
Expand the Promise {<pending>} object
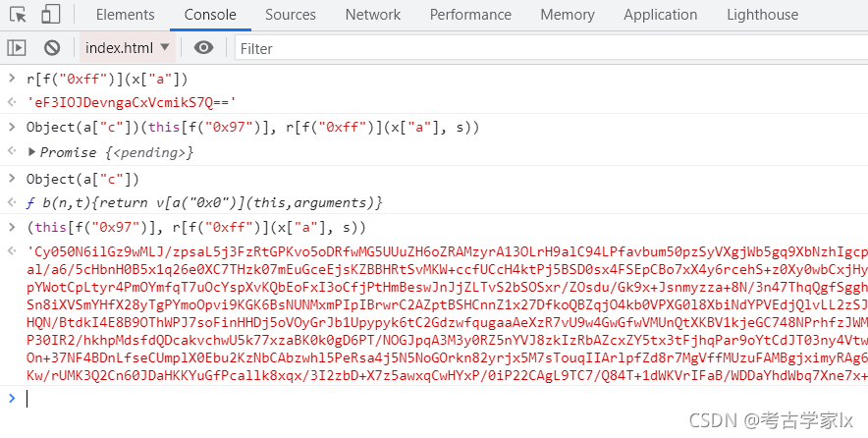31,151
